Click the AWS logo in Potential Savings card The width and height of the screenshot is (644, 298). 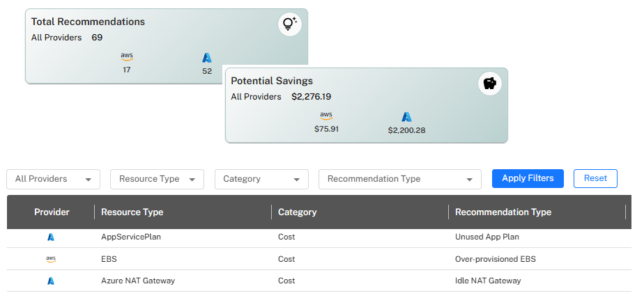pyautogui.click(x=326, y=116)
